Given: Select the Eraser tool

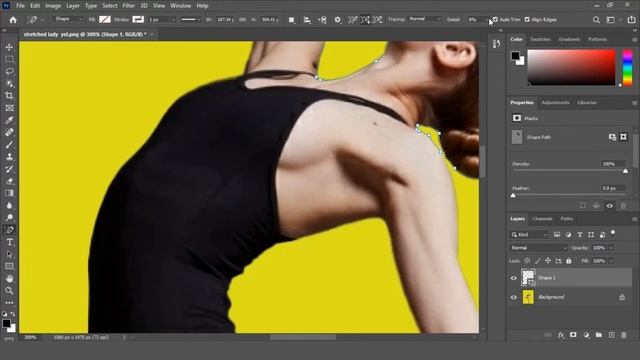Looking at the screenshot, I should pos(9,181).
